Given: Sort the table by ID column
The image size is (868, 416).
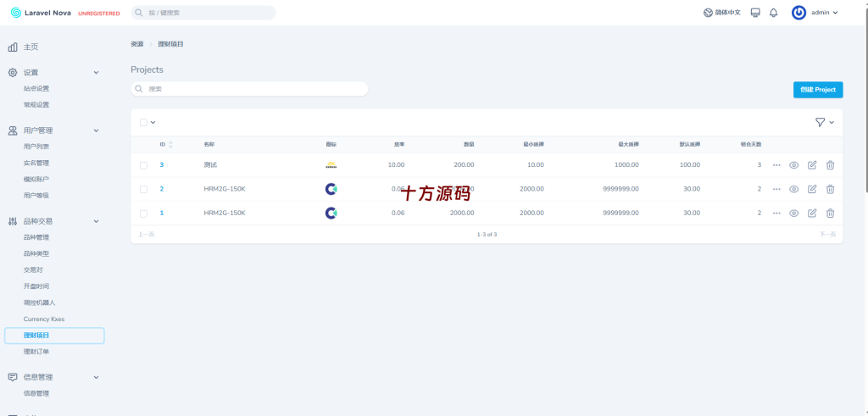Looking at the screenshot, I should [x=166, y=144].
